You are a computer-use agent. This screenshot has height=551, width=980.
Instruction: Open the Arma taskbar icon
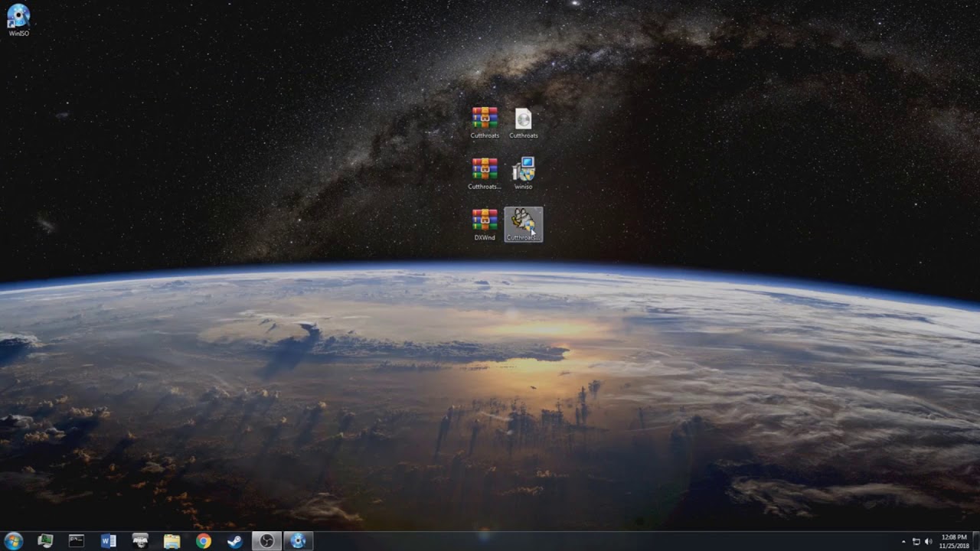(140, 541)
